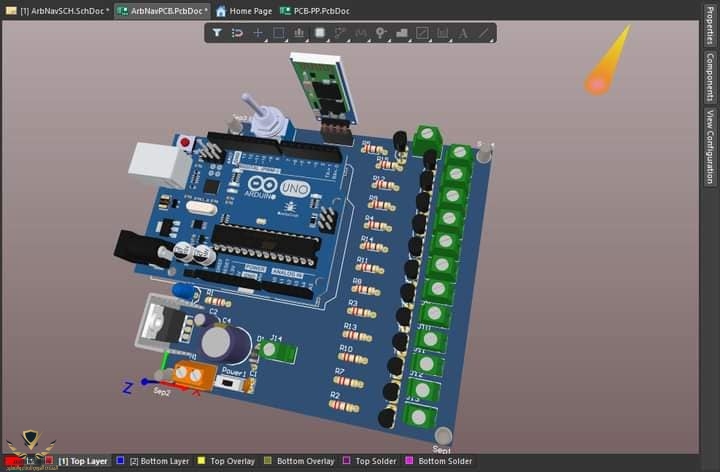Click the R3 resistor designator
Image resolution: width=720 pixels, height=472 pixels.
point(353,303)
